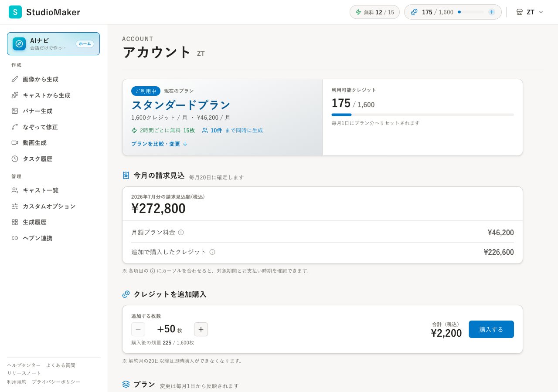Click the info icon next to 追加で購入したクレジット
The width and height of the screenshot is (558, 392).
click(x=212, y=252)
